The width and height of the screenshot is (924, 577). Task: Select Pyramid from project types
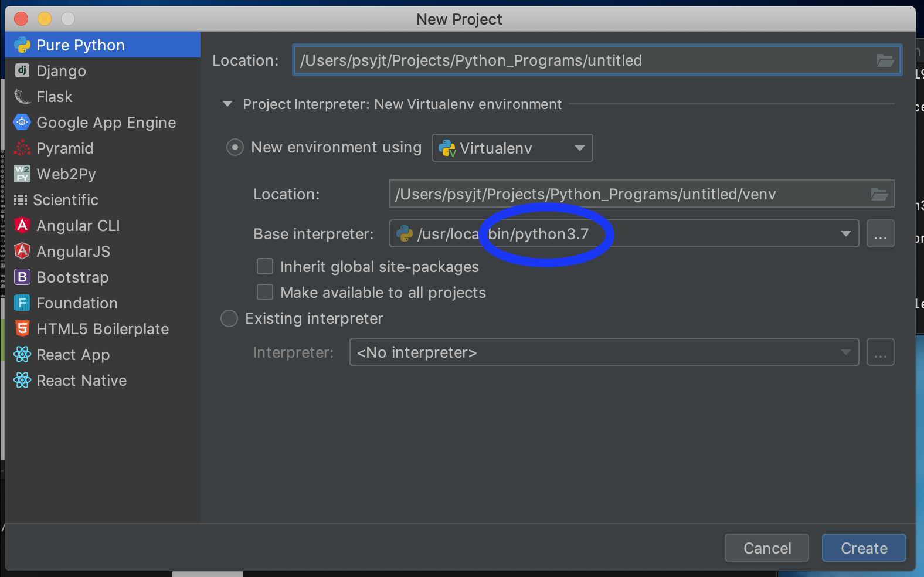[x=64, y=148]
